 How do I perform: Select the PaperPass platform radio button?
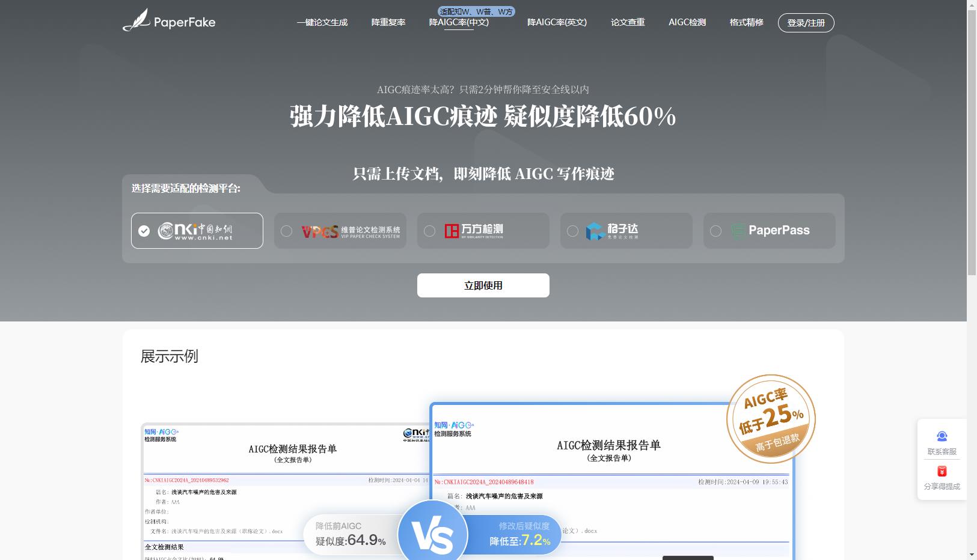tap(715, 231)
